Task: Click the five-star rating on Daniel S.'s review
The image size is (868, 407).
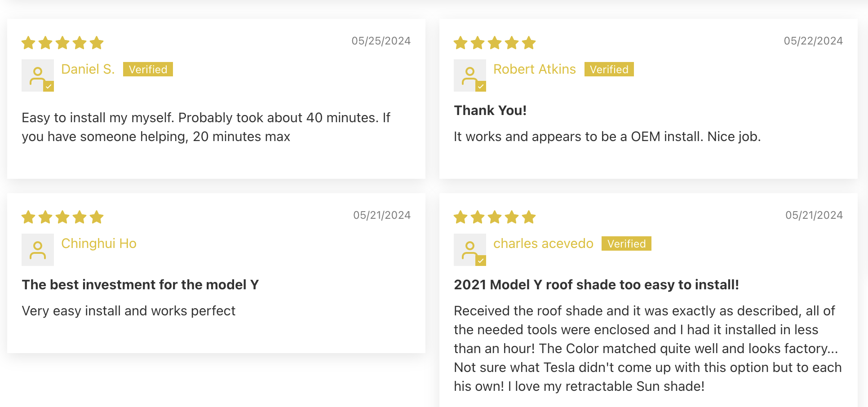Action: click(x=62, y=43)
